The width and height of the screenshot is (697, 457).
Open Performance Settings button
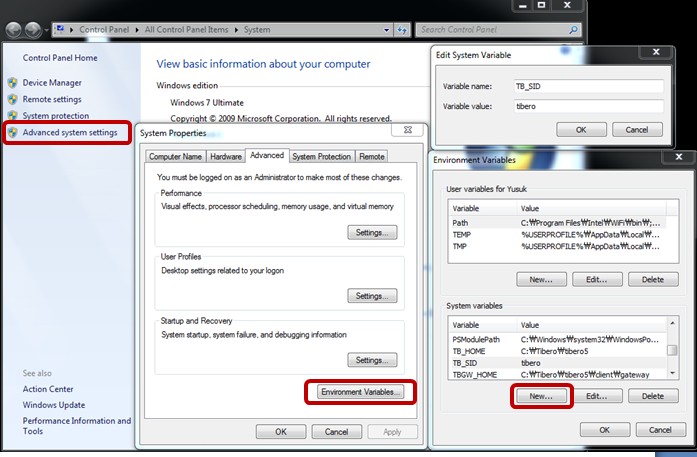(372, 233)
